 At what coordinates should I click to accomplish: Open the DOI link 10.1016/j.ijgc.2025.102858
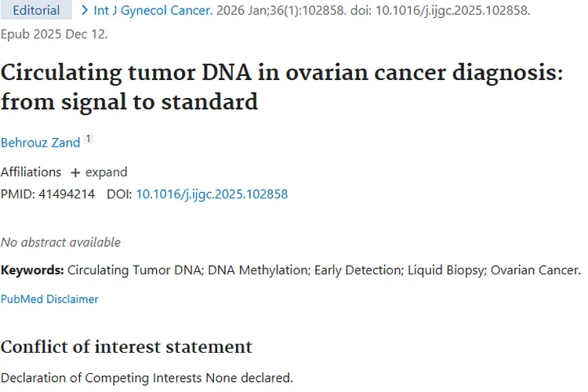[212, 194]
